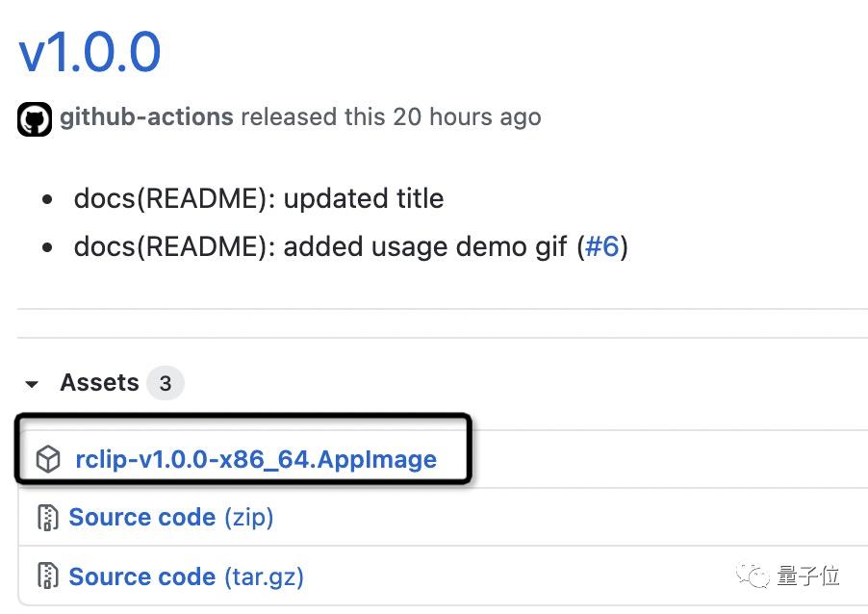Screen dimensions: 868x614
Task: Open pull request #6 link
Action: point(602,246)
